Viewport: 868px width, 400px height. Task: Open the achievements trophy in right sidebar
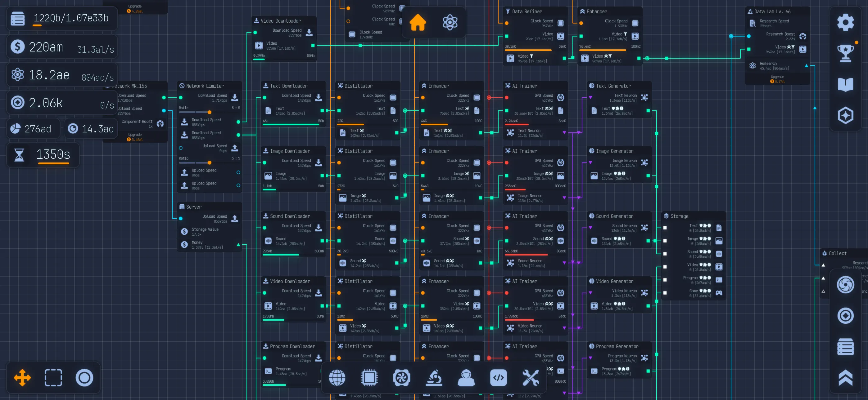point(845,52)
